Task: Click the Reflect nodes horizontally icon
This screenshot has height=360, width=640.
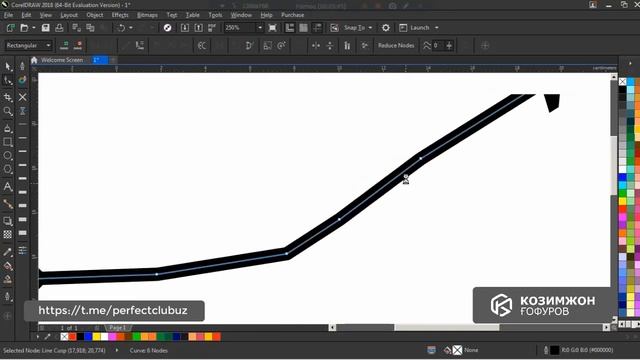Action: click(316, 46)
